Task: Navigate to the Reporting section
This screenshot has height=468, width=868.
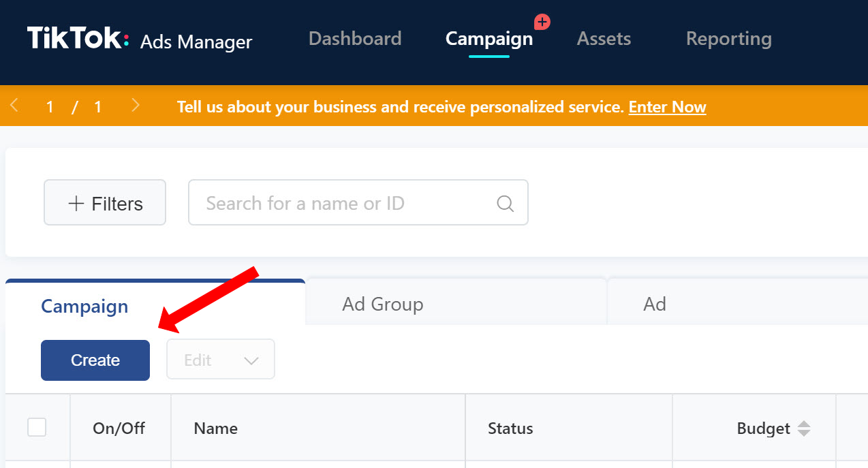Action: point(728,39)
